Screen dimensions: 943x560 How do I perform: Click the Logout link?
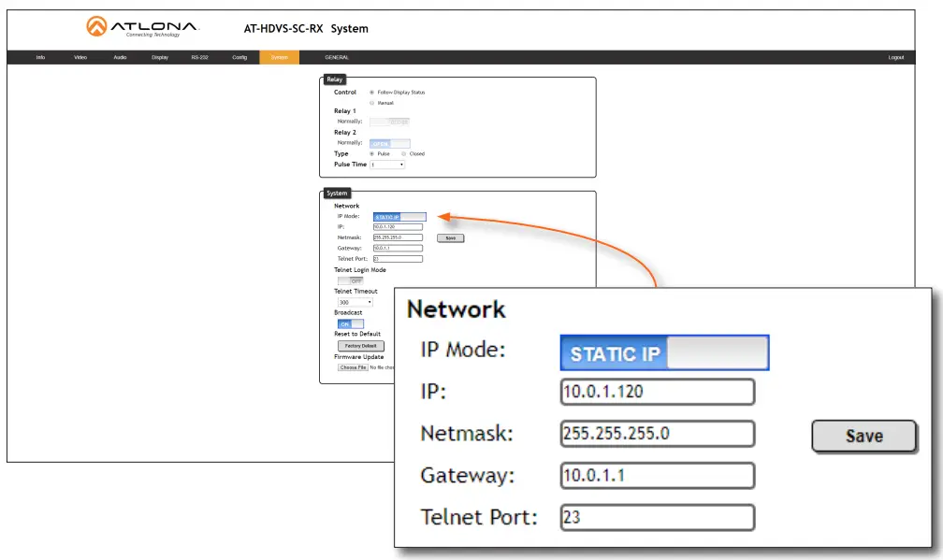(896, 58)
